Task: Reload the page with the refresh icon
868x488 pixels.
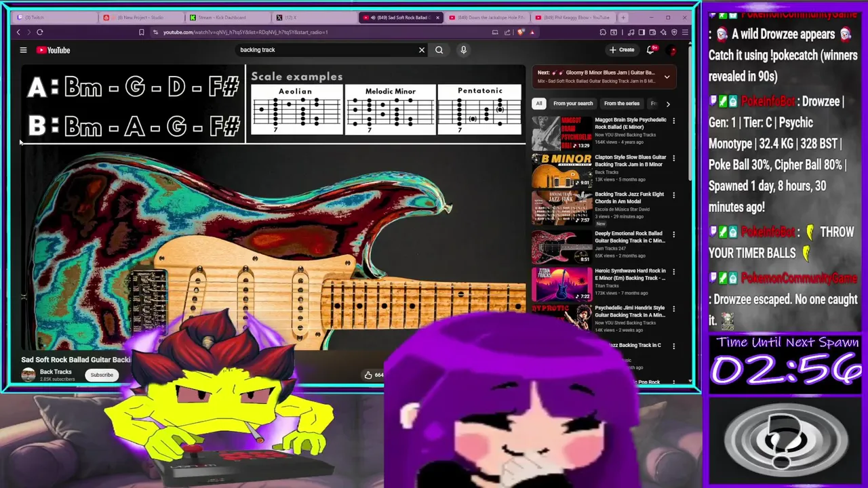Action: click(40, 32)
